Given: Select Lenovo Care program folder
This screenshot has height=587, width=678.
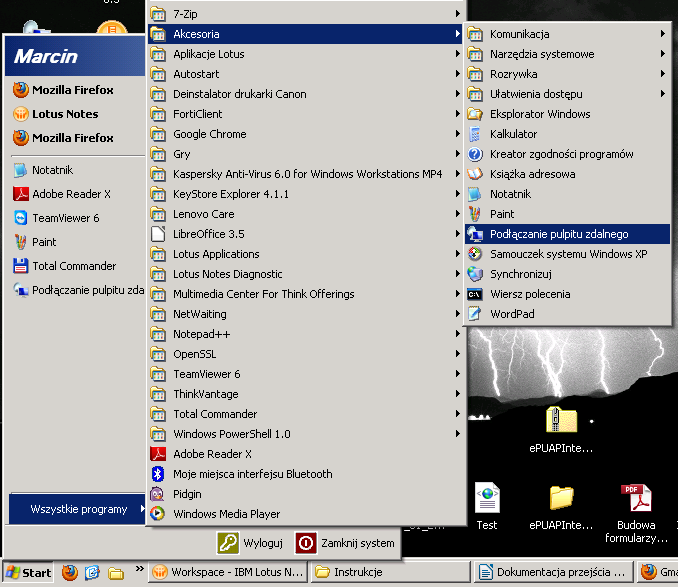Looking at the screenshot, I should 305,214.
